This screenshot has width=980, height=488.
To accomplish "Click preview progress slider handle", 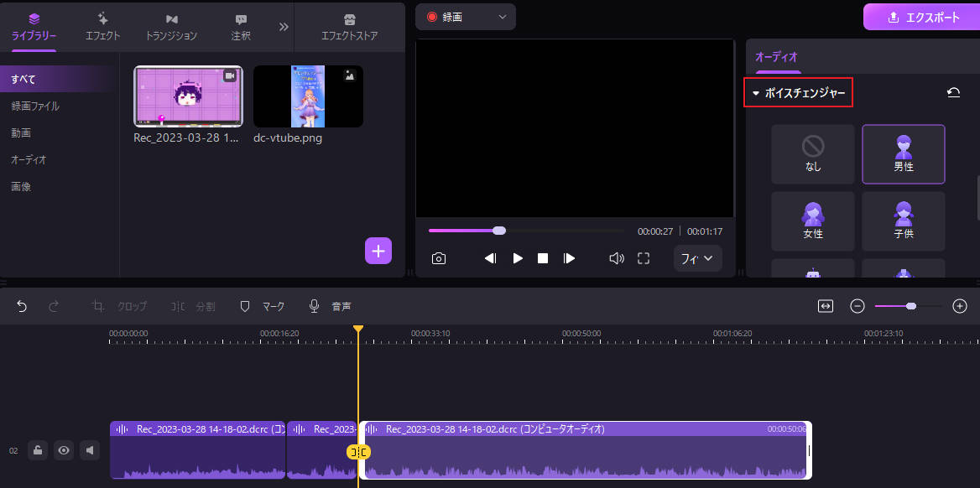I will pos(498,231).
